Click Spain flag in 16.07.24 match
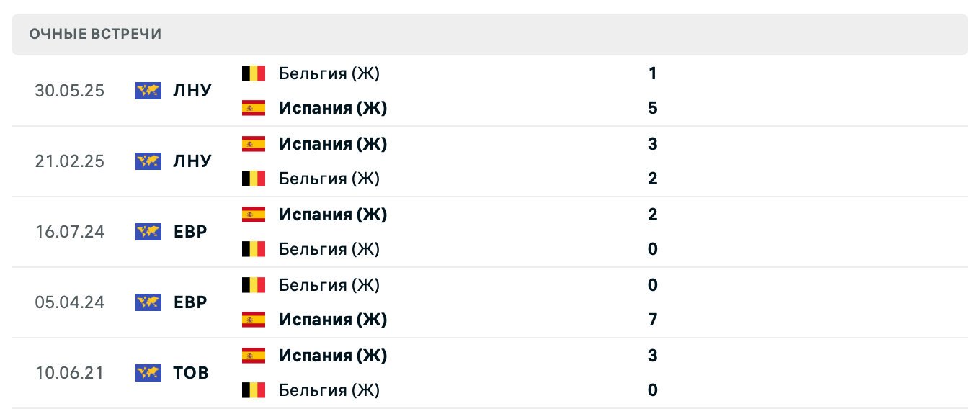Screen dimensions: 980x419 click(x=254, y=215)
